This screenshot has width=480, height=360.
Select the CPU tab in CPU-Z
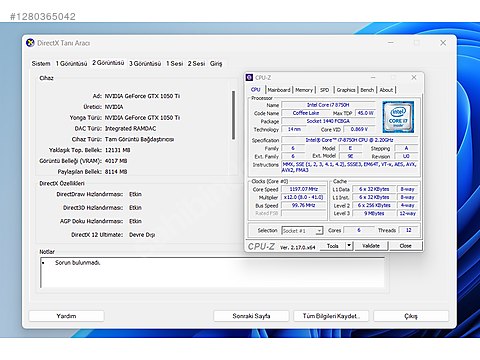tap(256, 90)
